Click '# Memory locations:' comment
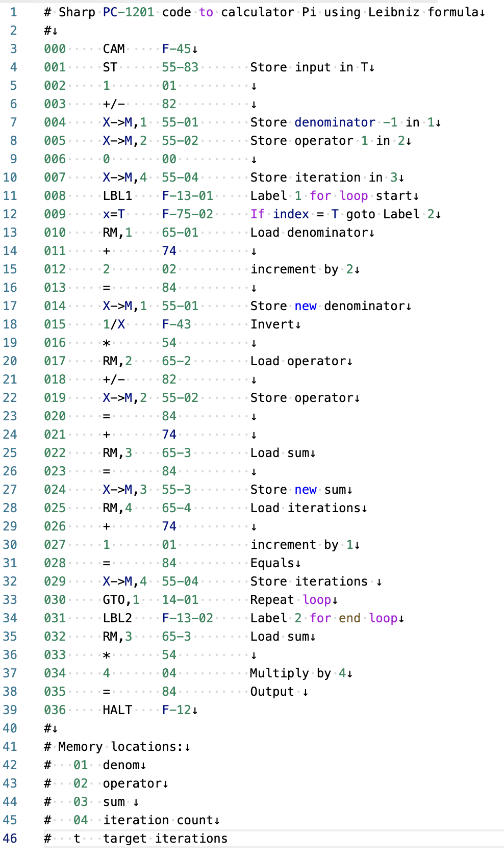The width and height of the screenshot is (504, 860). tap(114, 747)
